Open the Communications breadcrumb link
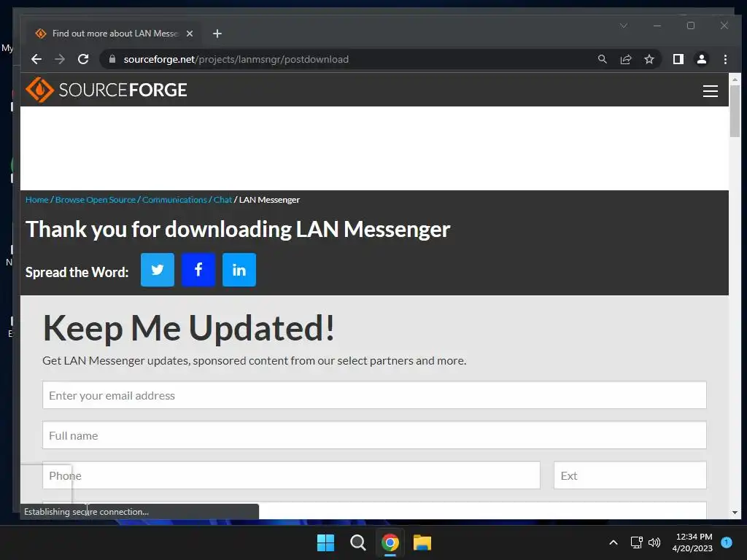Image resolution: width=747 pixels, height=560 pixels. pos(174,200)
